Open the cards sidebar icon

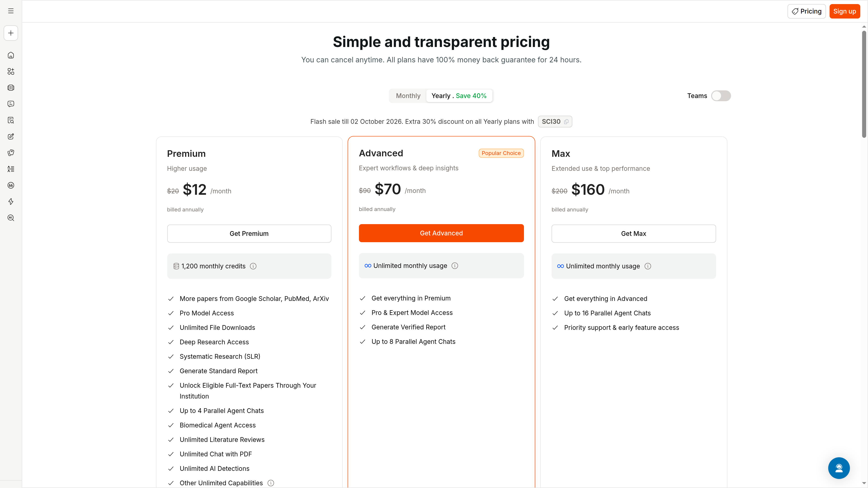pyautogui.click(x=11, y=152)
